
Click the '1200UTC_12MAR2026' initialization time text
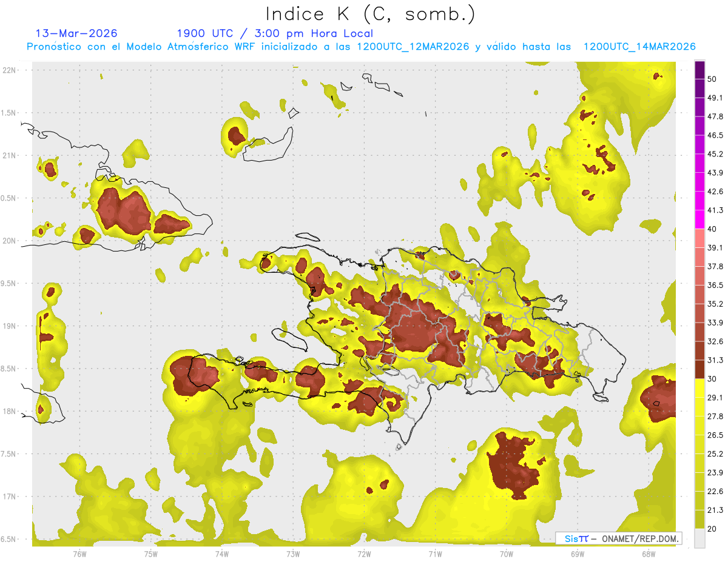[413, 47]
